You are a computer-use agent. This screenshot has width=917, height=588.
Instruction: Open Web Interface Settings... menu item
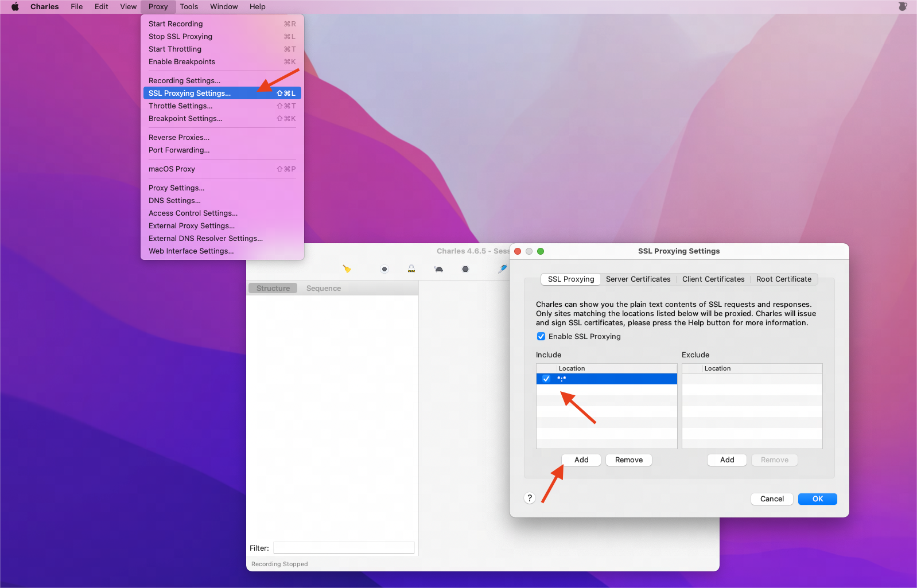coord(222,251)
